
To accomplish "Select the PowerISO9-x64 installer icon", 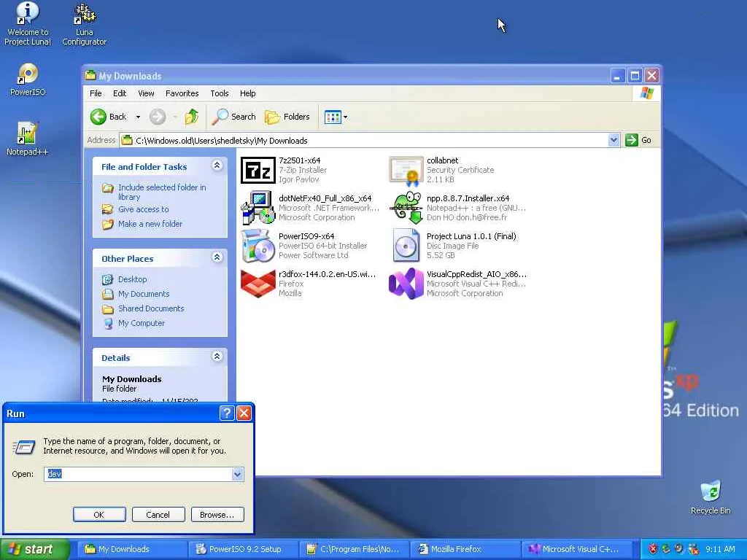I will pyautogui.click(x=258, y=246).
